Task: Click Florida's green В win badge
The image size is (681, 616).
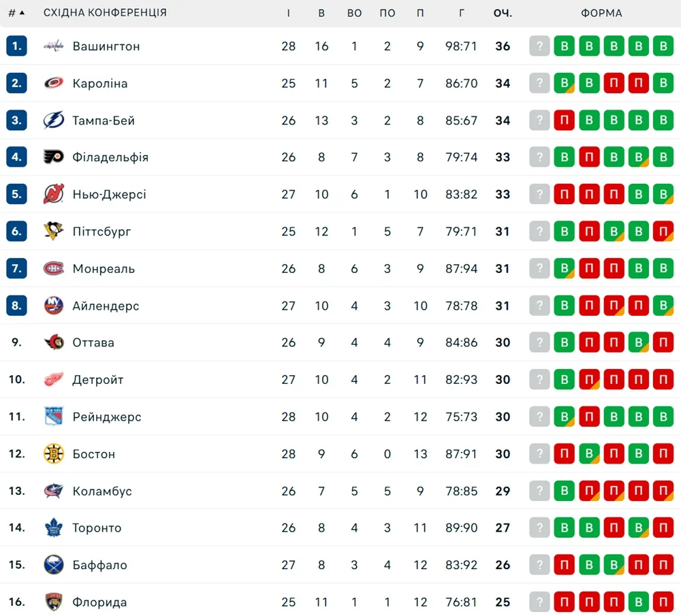Action: coord(638,602)
